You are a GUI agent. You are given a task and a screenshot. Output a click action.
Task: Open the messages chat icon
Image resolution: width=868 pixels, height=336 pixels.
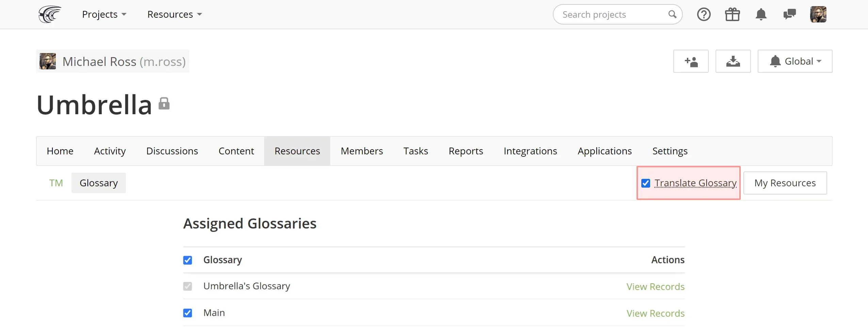[x=789, y=15]
